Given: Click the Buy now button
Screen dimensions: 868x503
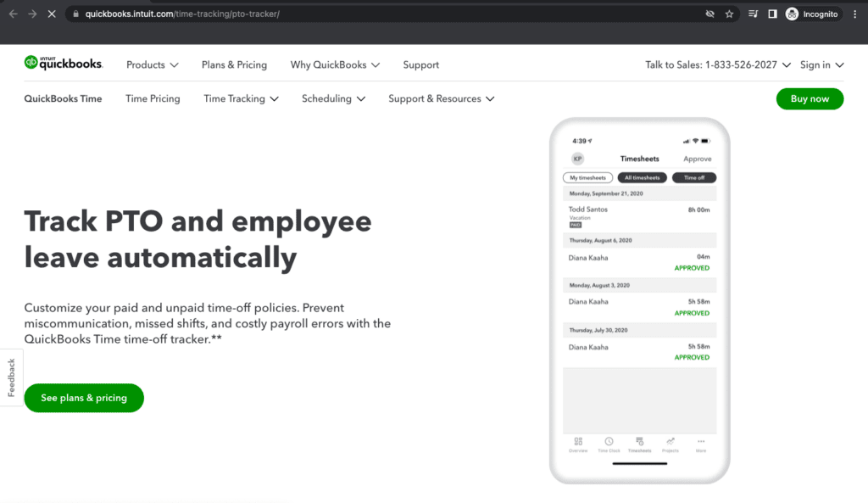Looking at the screenshot, I should click(x=809, y=98).
